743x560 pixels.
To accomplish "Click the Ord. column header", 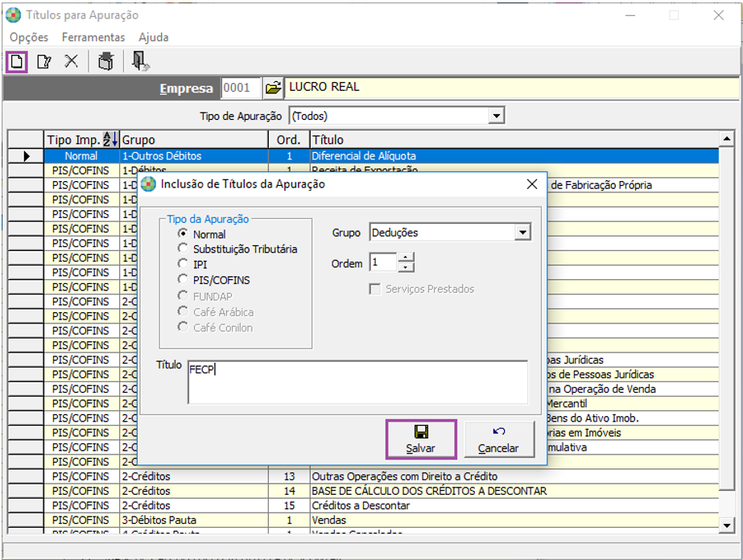I will pyautogui.click(x=288, y=140).
